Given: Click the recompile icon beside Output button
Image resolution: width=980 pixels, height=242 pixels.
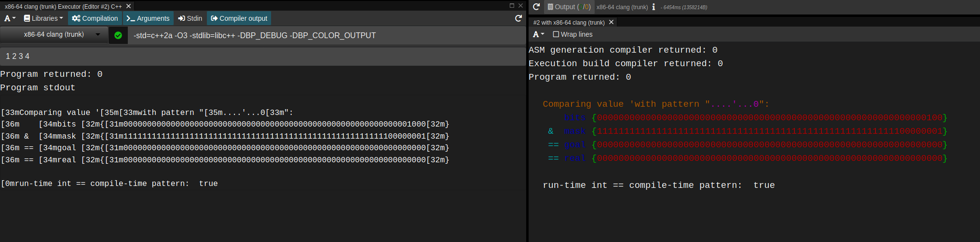Looking at the screenshot, I should click(536, 7).
